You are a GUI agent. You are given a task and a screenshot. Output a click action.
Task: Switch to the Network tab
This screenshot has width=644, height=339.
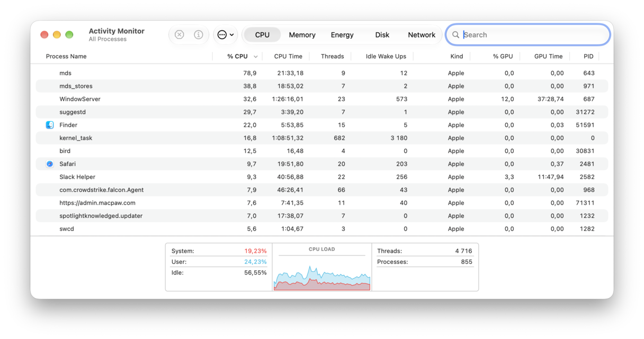(422, 35)
